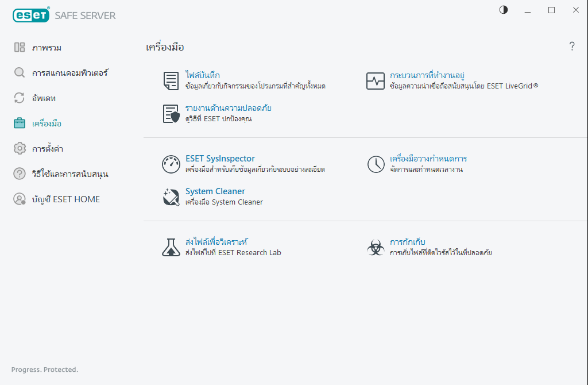Image resolution: width=588 pixels, height=385 pixels.
Task: Open วิธีใช้และการสนับสนุน help section
Action: click(70, 174)
